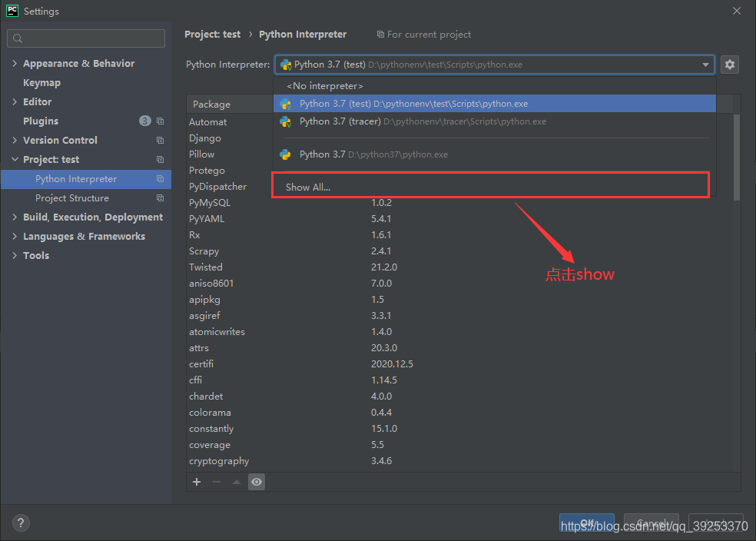Click Project: test breadcrumb
This screenshot has width=756, height=541.
[212, 35]
